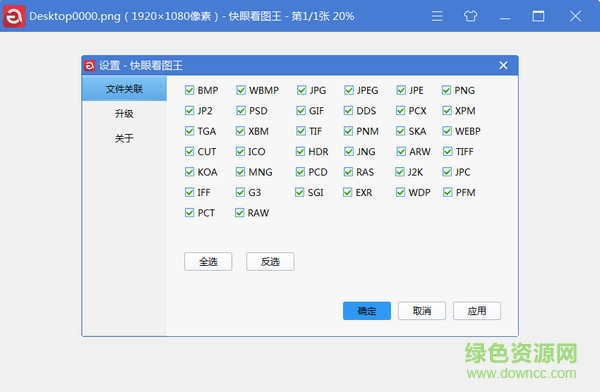Uncheck the SGI checkbox

coord(300,192)
